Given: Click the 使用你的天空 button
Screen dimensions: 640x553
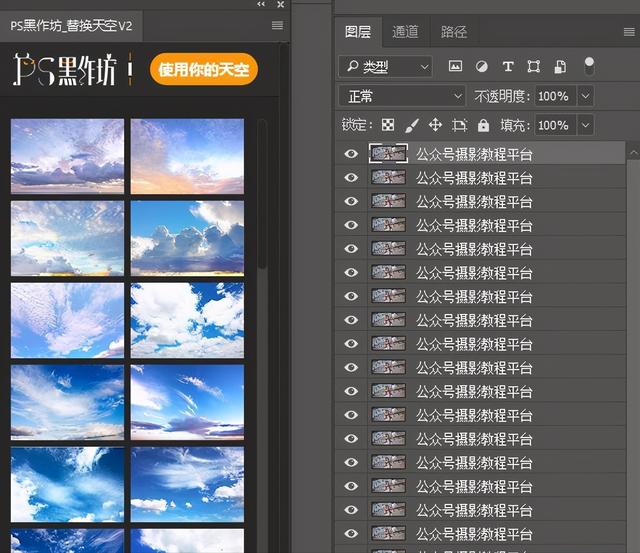Looking at the screenshot, I should coord(204,69).
